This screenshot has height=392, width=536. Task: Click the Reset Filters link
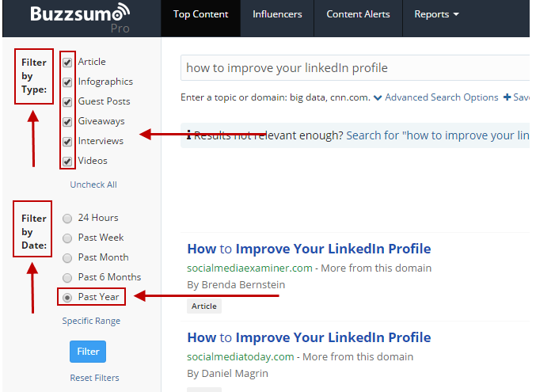(94, 378)
